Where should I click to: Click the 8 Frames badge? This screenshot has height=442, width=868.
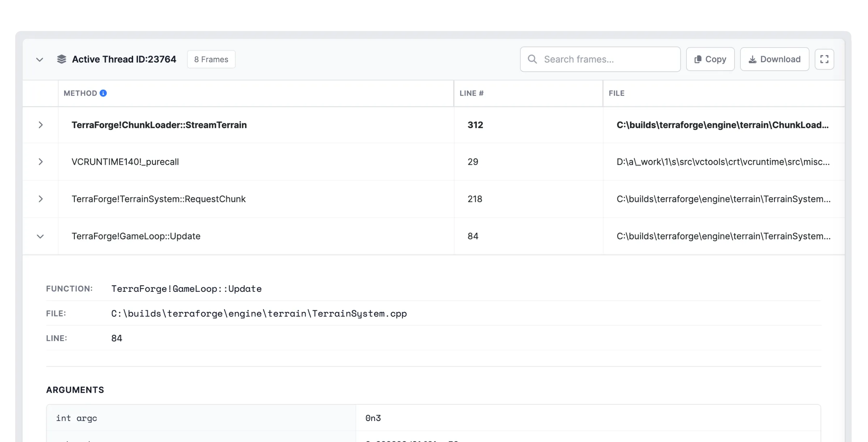click(211, 59)
